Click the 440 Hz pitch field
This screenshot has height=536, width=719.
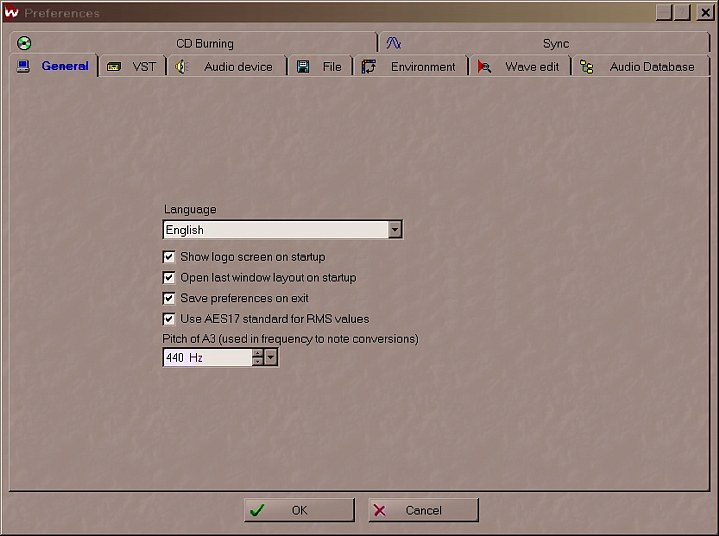click(207, 357)
